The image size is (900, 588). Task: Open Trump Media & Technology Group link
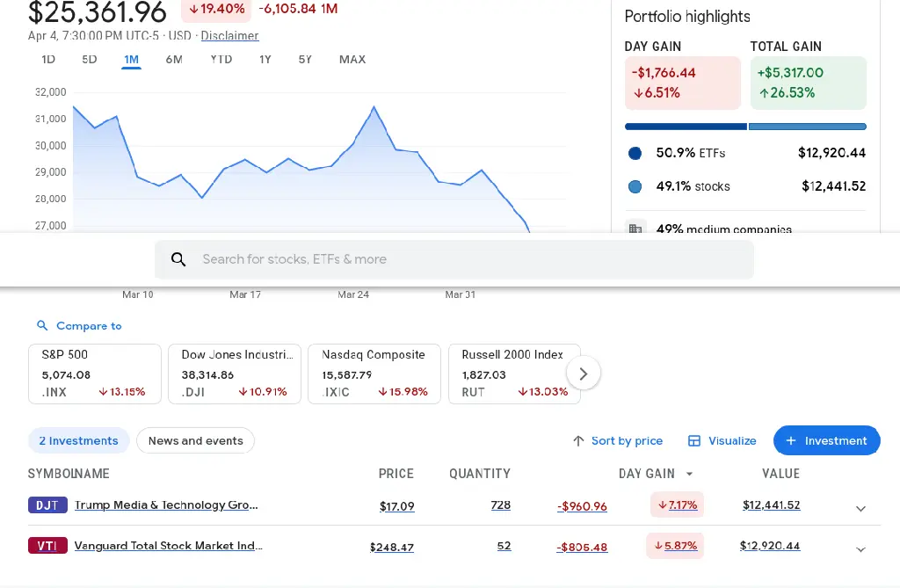[166, 505]
